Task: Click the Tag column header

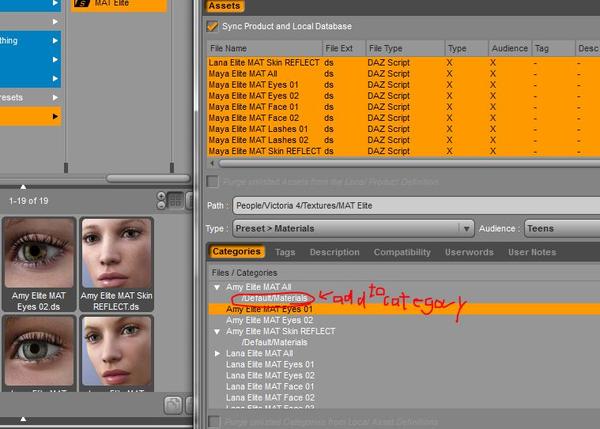Action: pos(553,48)
